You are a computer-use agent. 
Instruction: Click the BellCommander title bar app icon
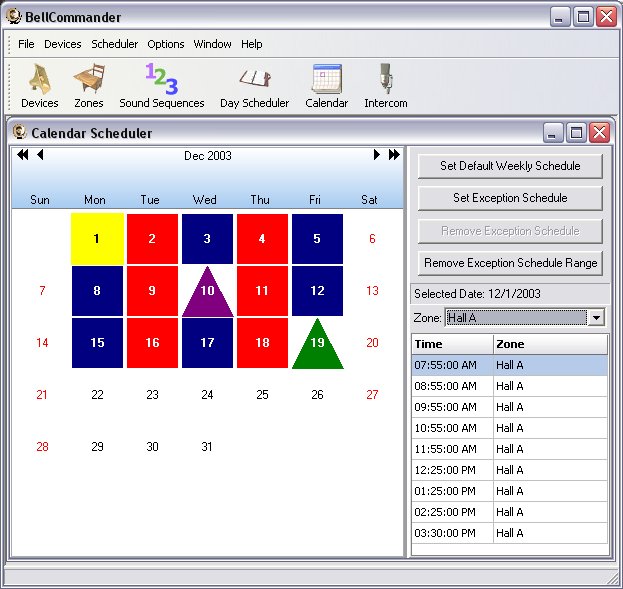coord(14,17)
